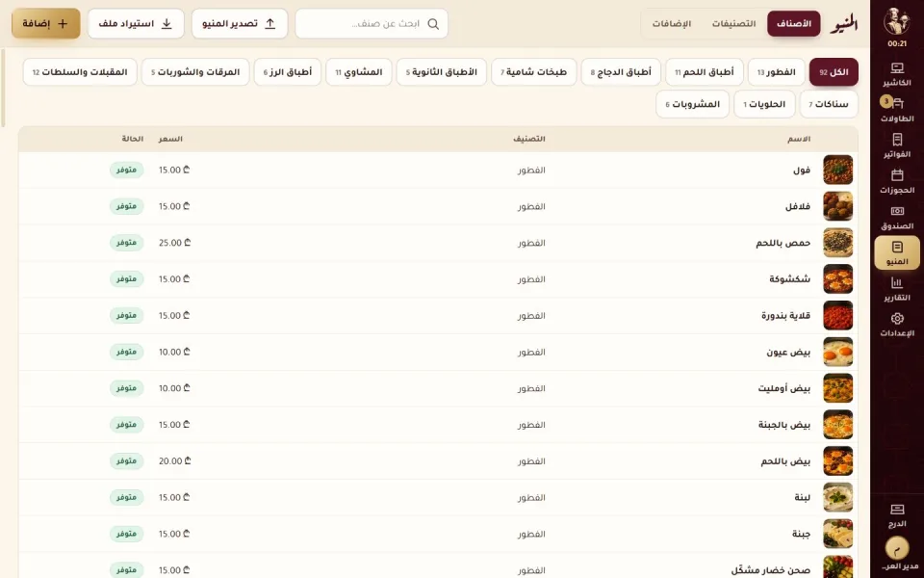This screenshot has width=924, height=578.
Task: Filter by المشاوي category chip
Action: pyautogui.click(x=359, y=72)
